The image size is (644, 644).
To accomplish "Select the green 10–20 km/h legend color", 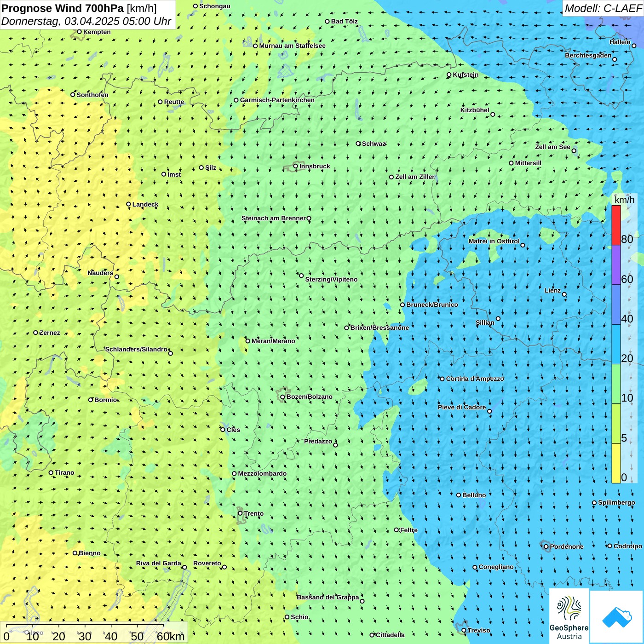I will coord(616,384).
